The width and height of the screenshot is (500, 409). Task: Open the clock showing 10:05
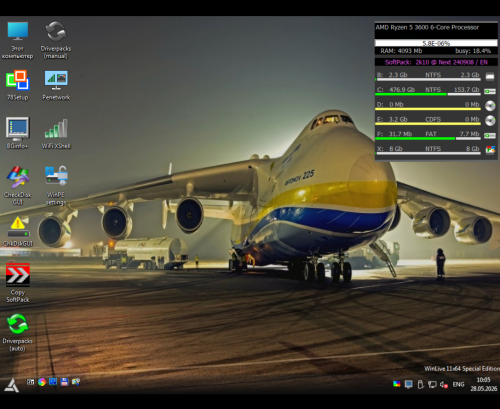click(x=484, y=384)
